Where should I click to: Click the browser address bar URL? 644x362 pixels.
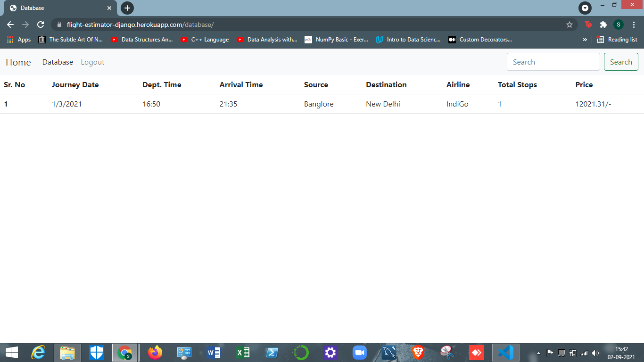(140, 25)
